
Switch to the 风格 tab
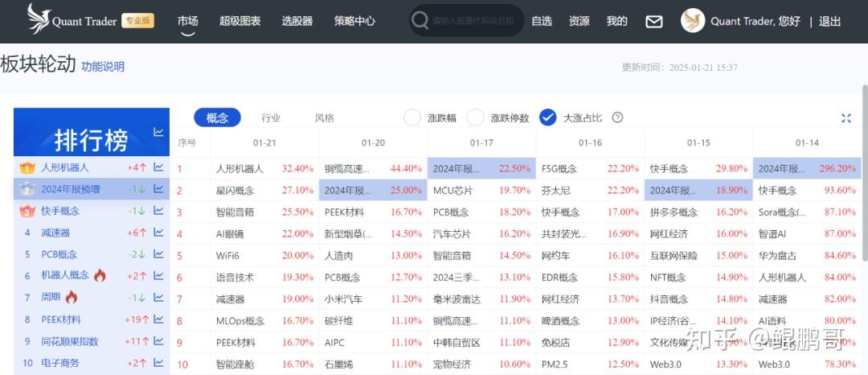click(x=325, y=118)
